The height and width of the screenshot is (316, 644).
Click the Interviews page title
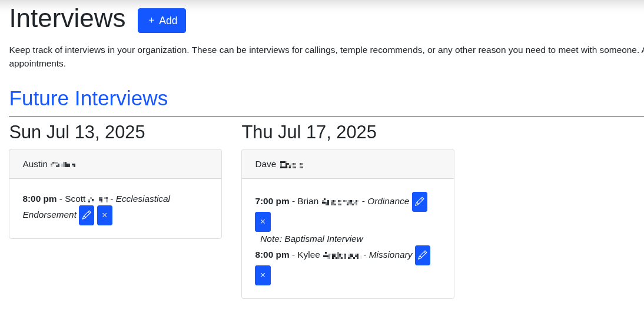pos(67,18)
